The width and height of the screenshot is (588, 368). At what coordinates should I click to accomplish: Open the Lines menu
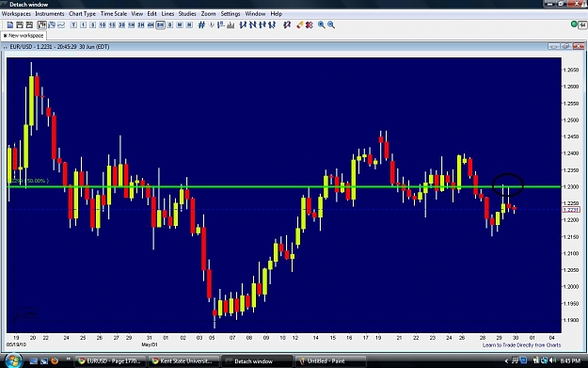167,14
